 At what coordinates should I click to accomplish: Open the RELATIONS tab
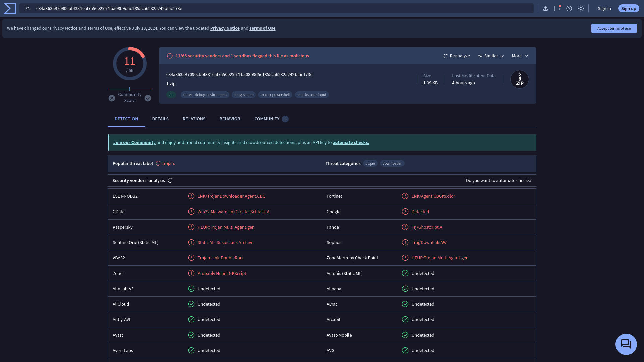coord(194,119)
